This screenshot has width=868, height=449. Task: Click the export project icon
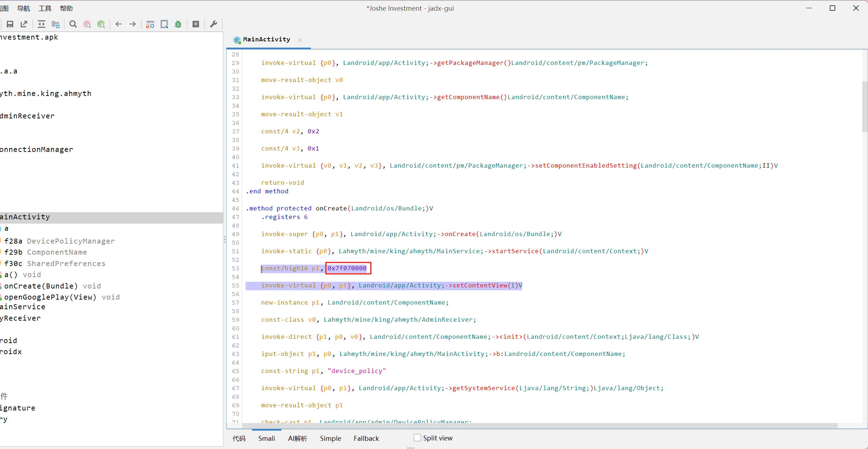[x=24, y=24]
